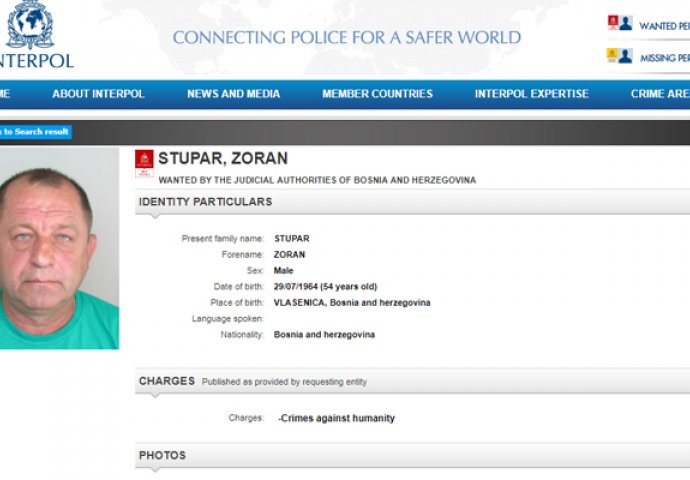Viewport: 690px width, 480px height.
Task: Expand the Photos section header
Action: [162, 455]
